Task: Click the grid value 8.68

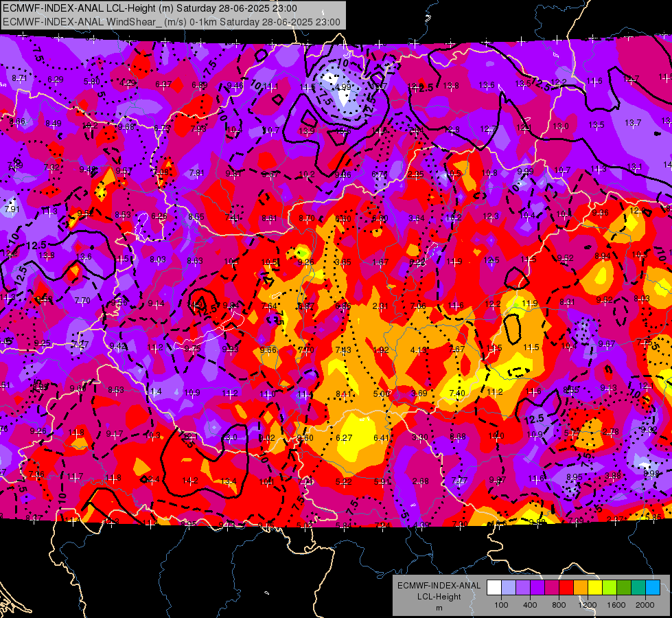Action: pos(458,437)
